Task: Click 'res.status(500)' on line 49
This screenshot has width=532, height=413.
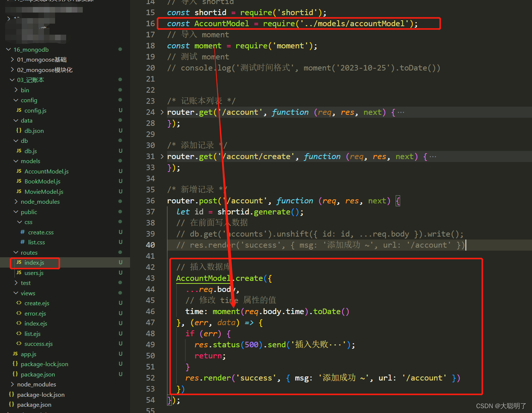Action: (x=228, y=345)
